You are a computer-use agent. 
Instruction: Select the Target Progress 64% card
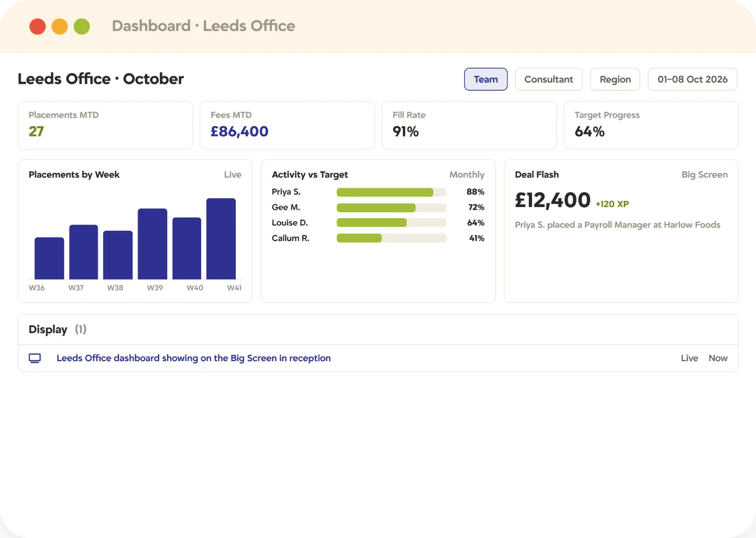point(651,125)
